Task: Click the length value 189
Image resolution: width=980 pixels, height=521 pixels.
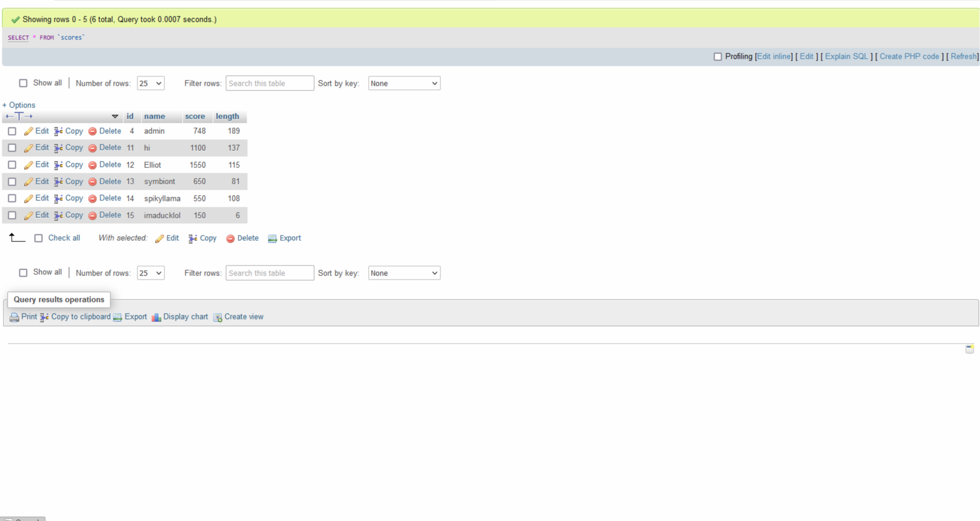Action: coord(234,131)
